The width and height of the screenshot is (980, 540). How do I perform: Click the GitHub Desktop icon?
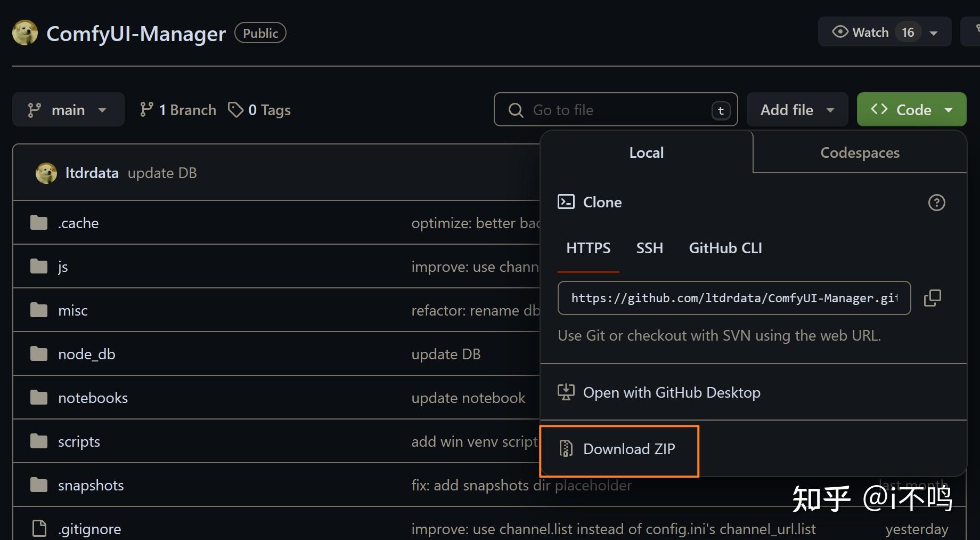tap(566, 392)
